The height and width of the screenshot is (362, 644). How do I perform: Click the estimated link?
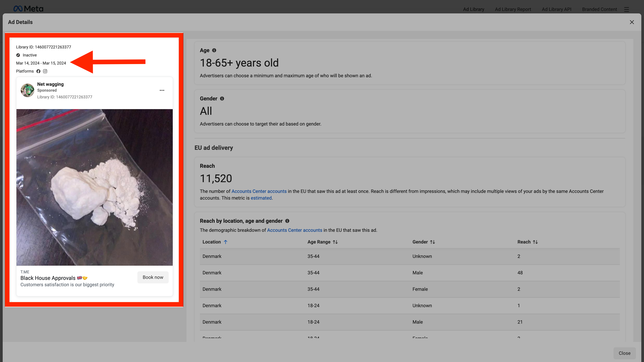(x=261, y=198)
